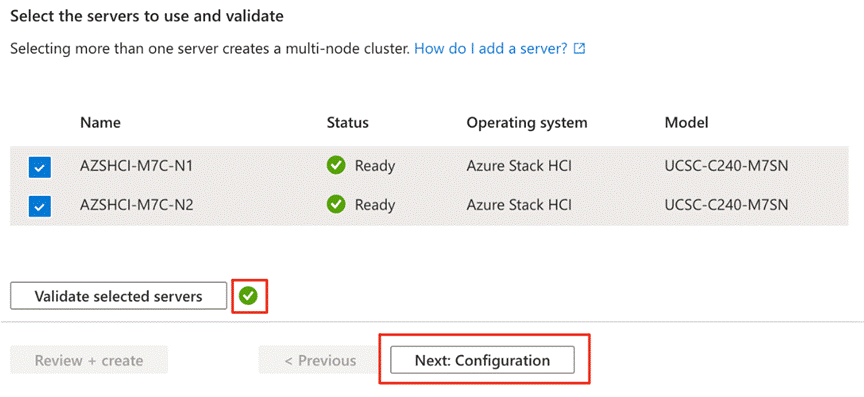Sort by the Name column header

[x=100, y=122]
